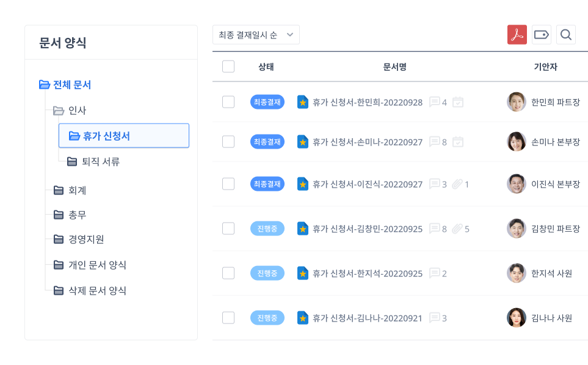Click the tag label icon in toolbar
The height and width of the screenshot is (365, 588).
click(x=541, y=35)
